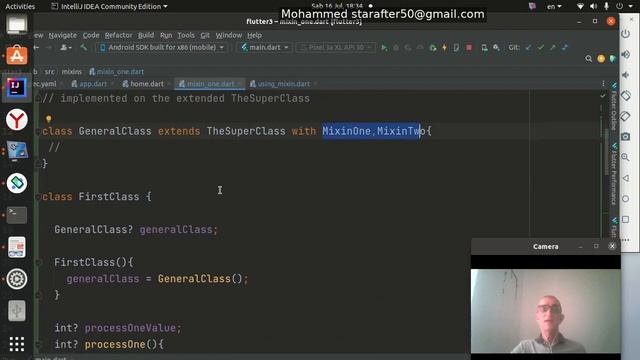Open the user profile dropdown in toolbar

click(x=66, y=47)
